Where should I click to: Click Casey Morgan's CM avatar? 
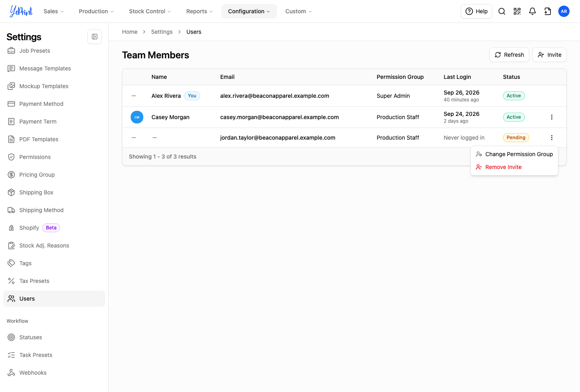pyautogui.click(x=137, y=117)
